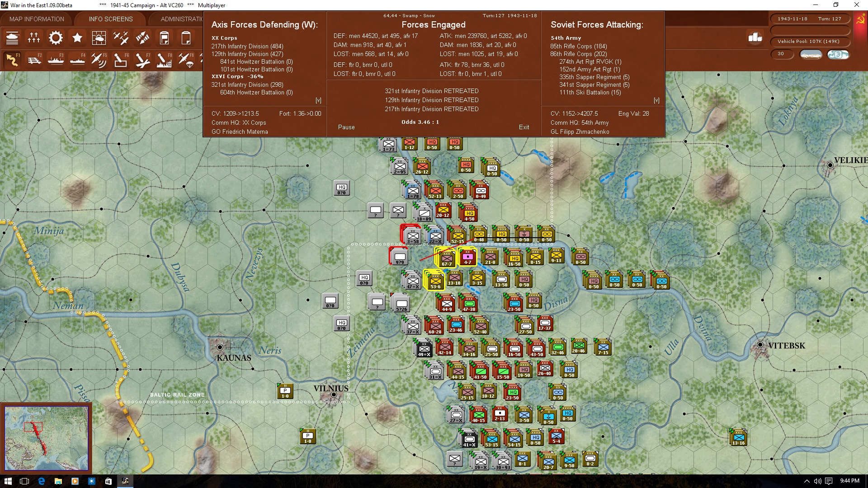This screenshot has height=488, width=868.
Task: Activate F8 strategic bombing mode
Action: [x=164, y=59]
